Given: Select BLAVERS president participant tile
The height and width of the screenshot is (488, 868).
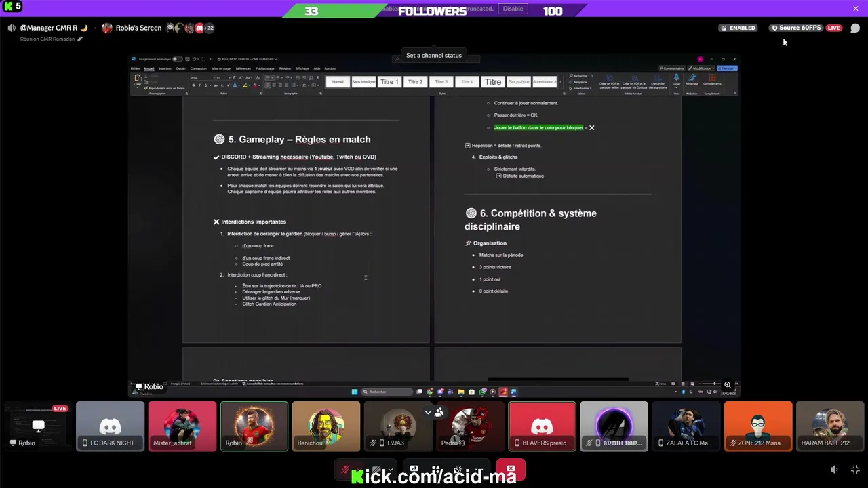Looking at the screenshot, I should point(542,426).
